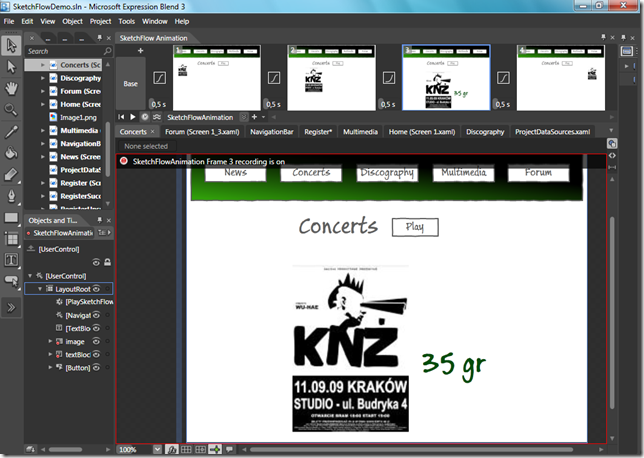Select the Direct Selection tool
The width and height of the screenshot is (644, 458).
[11, 67]
